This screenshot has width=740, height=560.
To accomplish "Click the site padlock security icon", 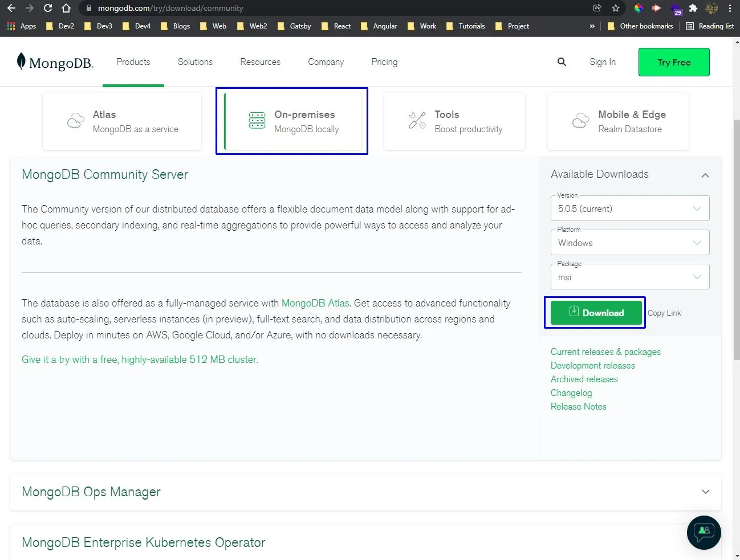I will tap(88, 8).
